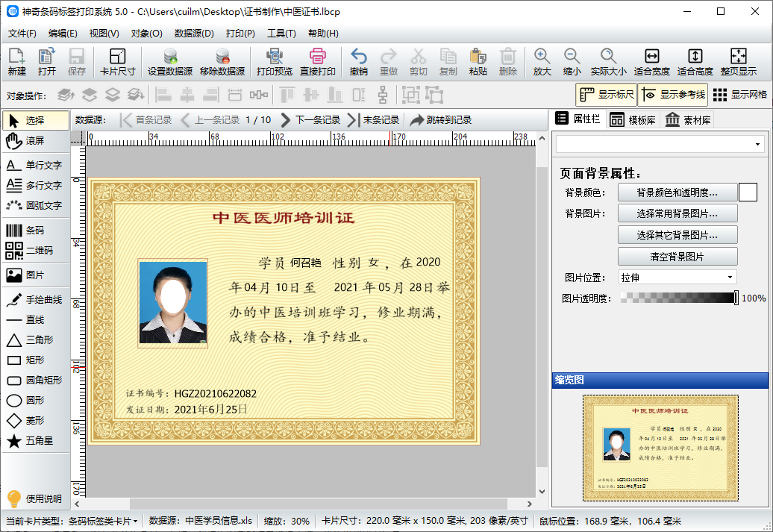The image size is (773, 532).
Task: Click the 清空背景图片 button
Action: point(677,257)
